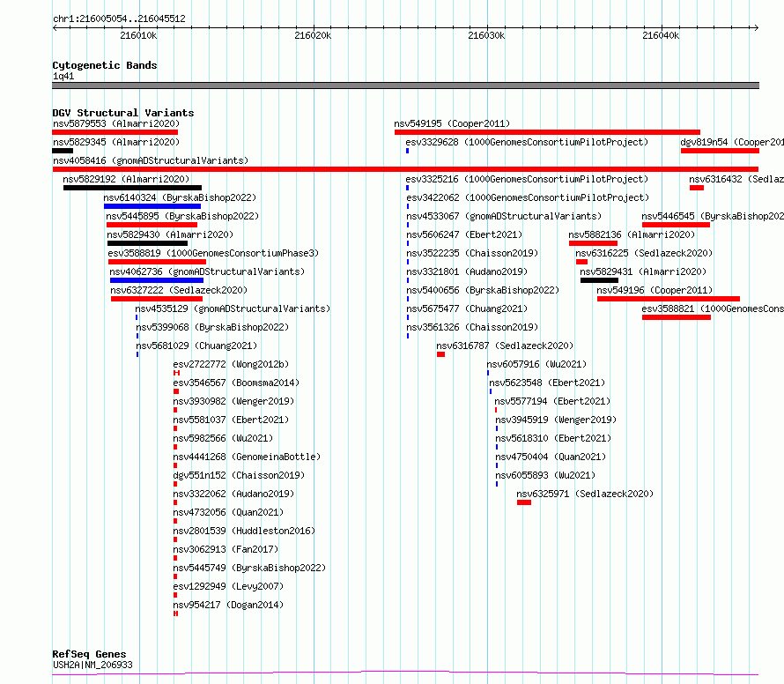Click the nsv549195 (Cooper2011) variant bar
The height and width of the screenshot is (684, 784).
click(x=547, y=132)
